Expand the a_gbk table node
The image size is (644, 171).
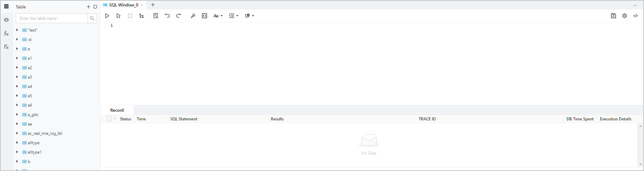click(x=17, y=115)
